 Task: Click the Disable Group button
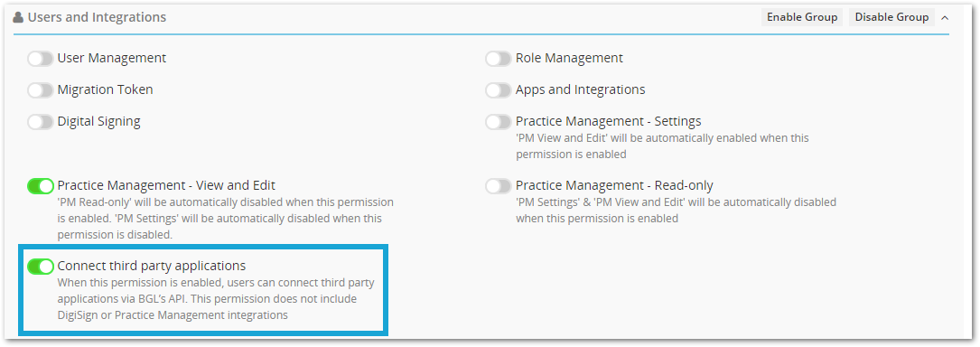pos(891,17)
